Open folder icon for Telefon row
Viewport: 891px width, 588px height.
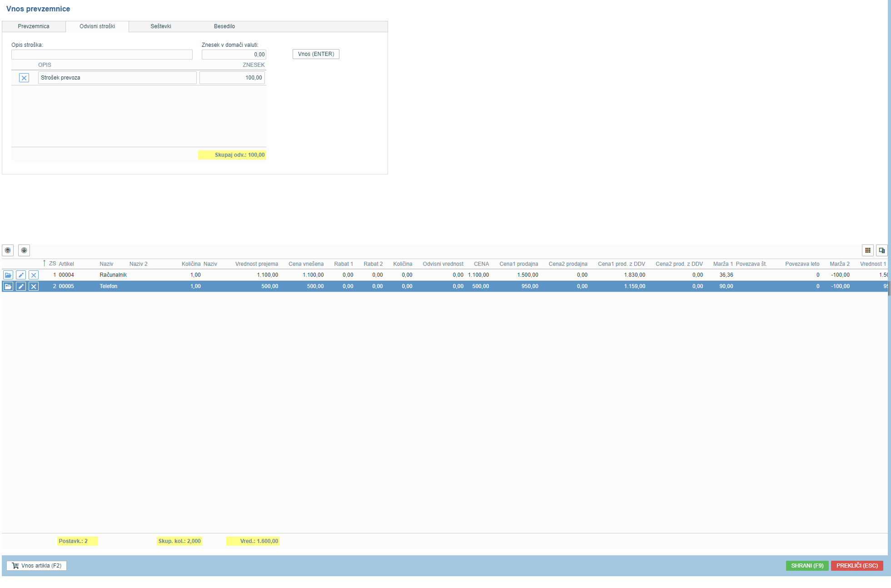pos(8,286)
